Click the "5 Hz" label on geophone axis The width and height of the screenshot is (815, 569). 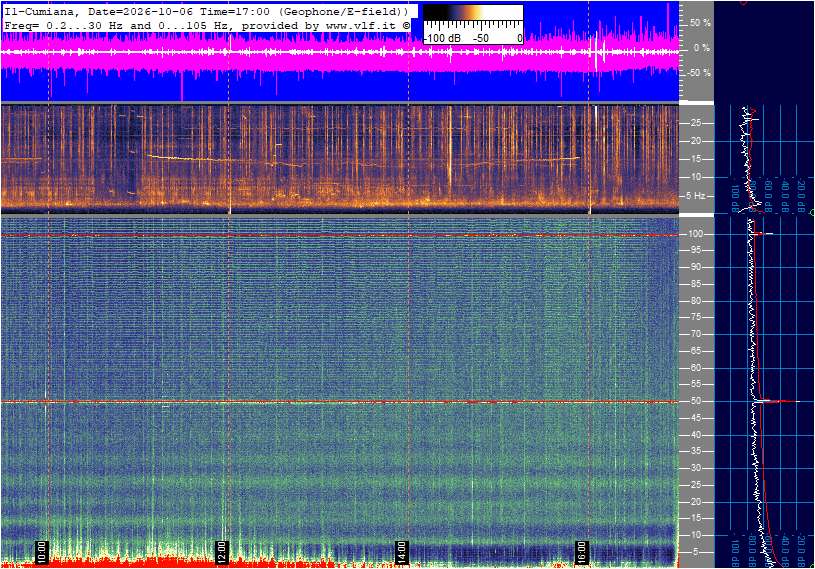coord(696,196)
